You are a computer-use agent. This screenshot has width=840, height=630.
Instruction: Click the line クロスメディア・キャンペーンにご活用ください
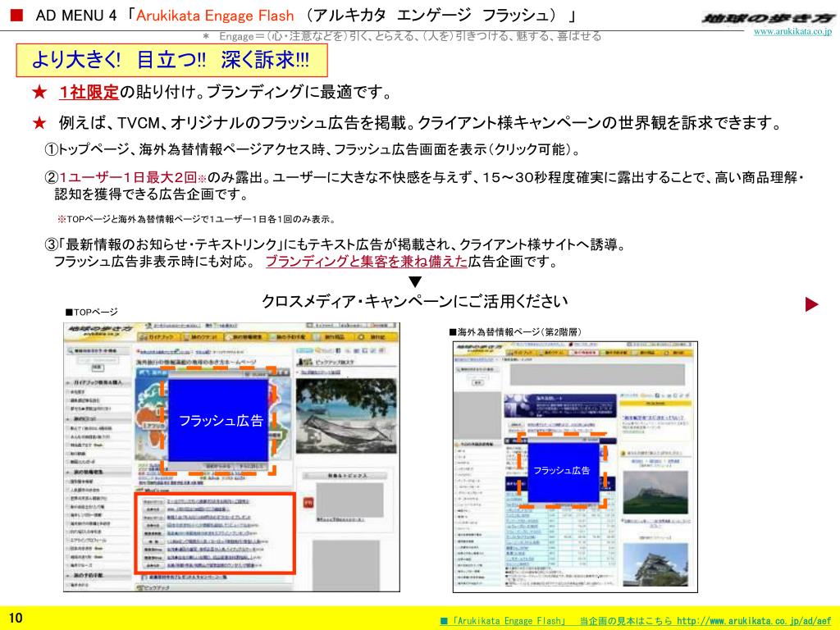tap(414, 301)
